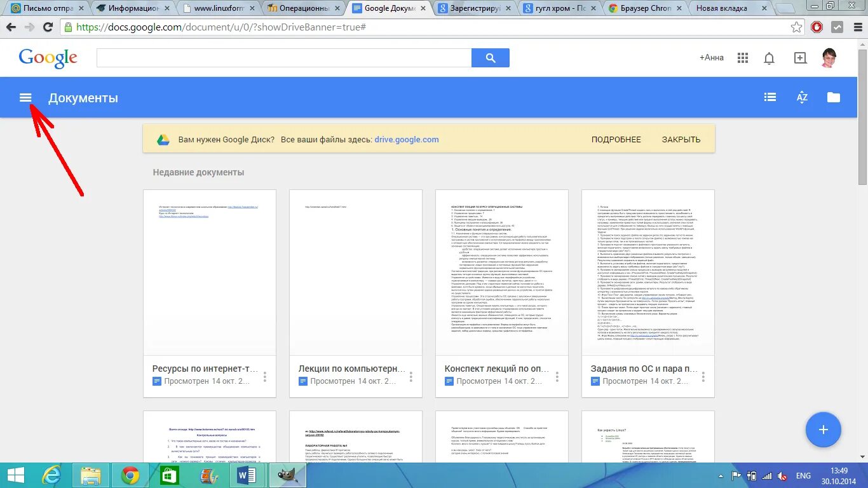The width and height of the screenshot is (868, 488).
Task: Open the system volume icon in tray
Action: [783, 475]
